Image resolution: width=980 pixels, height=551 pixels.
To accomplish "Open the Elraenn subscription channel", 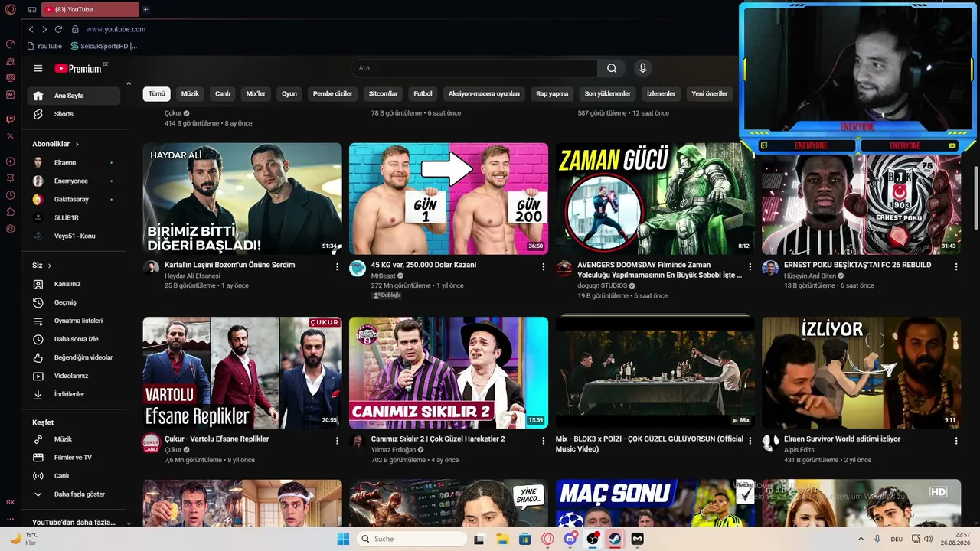I will coord(73,163).
